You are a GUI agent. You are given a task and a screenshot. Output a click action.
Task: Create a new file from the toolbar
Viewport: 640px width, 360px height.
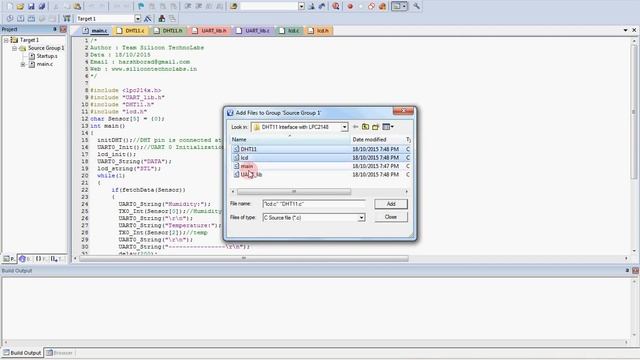pos(9,6)
